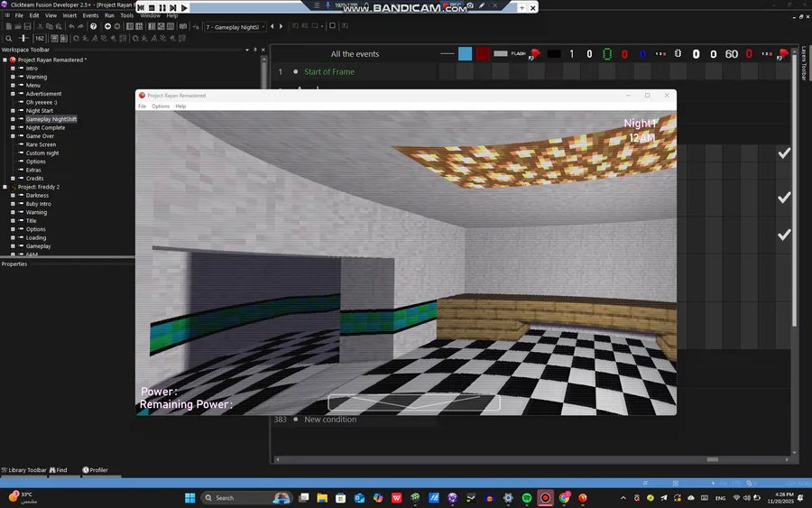Viewport: 812px width, 508px height.
Task: Click the vertical scrollbar in event editor
Action: (794, 191)
